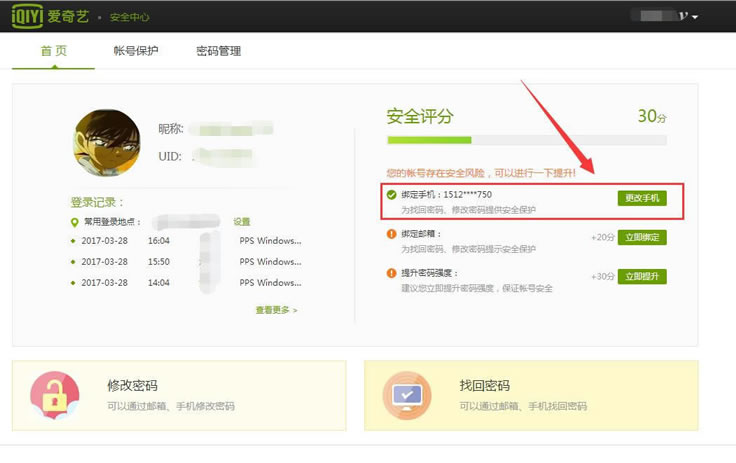Click the 找回密码 monitor icon
Viewport: 736px width, 463px height.
point(407,395)
